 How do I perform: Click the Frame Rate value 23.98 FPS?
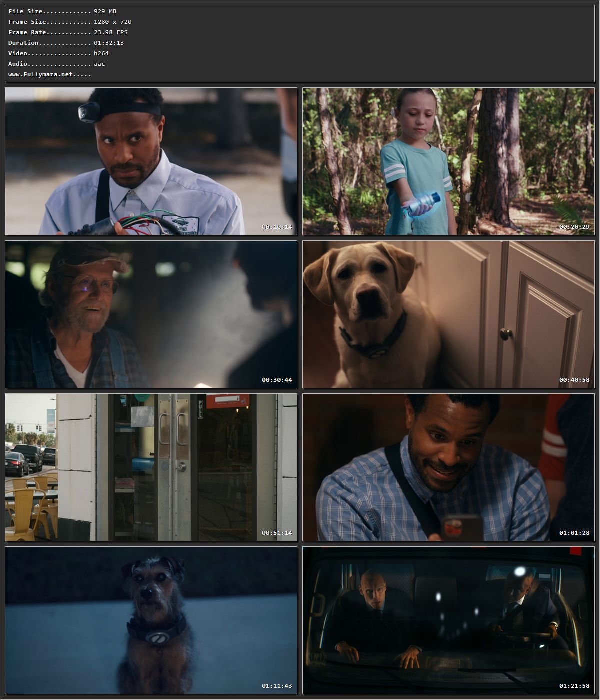point(111,32)
